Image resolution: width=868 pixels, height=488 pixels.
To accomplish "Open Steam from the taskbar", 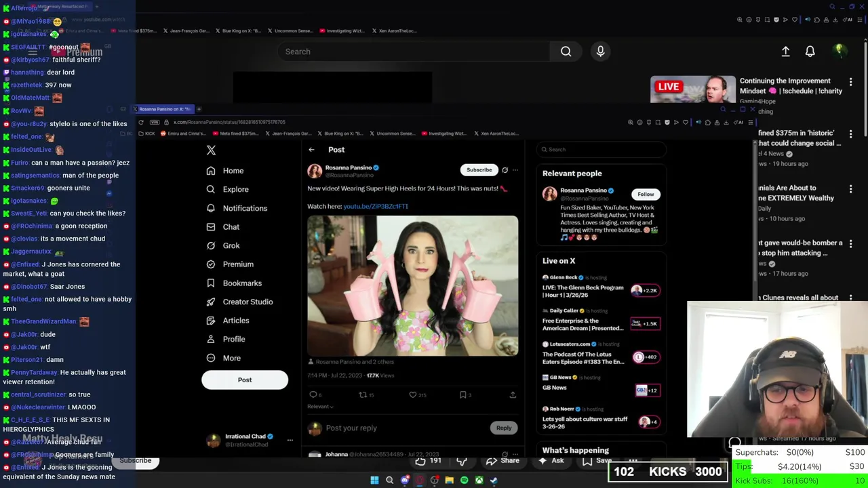I will point(494,481).
